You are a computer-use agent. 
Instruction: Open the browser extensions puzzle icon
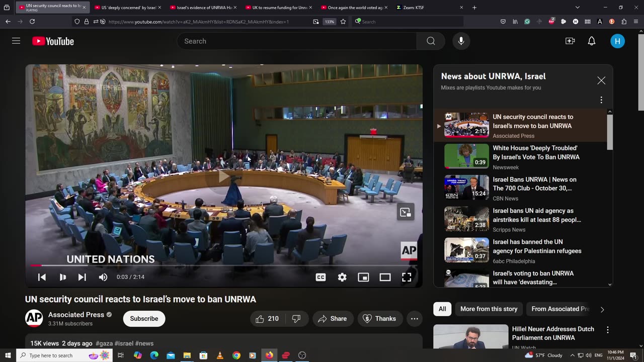pos(624,22)
